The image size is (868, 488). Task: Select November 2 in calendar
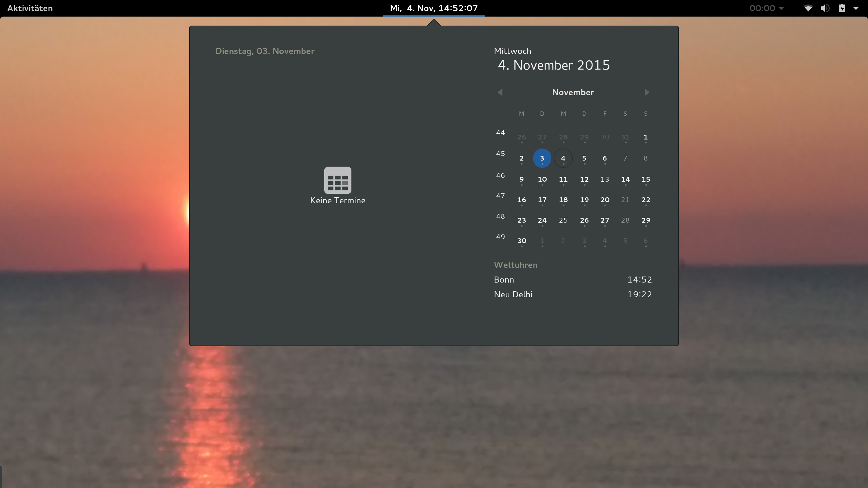521,158
